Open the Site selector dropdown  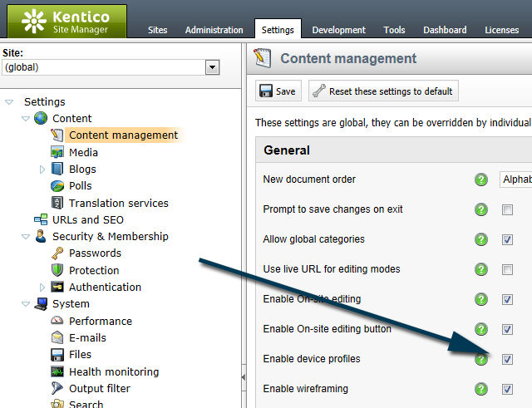point(213,67)
